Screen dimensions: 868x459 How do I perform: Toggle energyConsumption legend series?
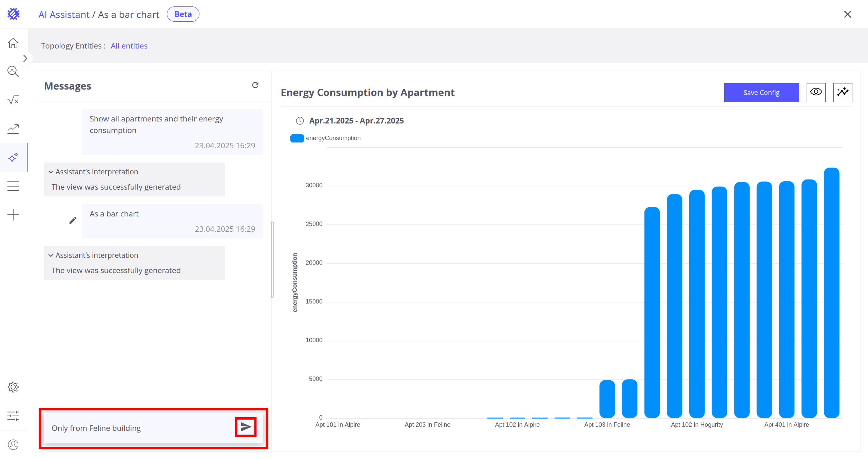(x=297, y=138)
